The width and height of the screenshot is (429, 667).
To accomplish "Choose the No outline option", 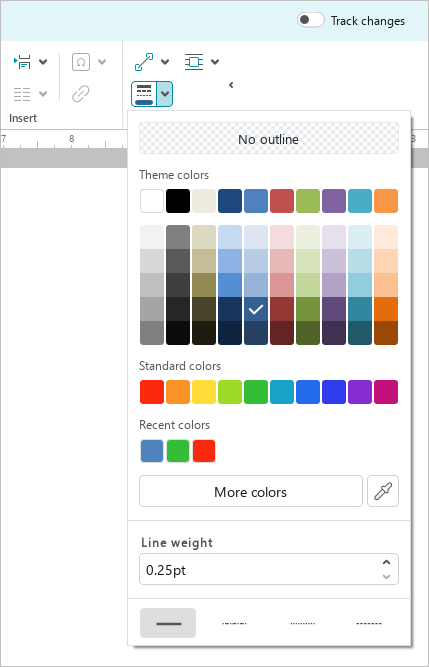I will pyautogui.click(x=269, y=138).
